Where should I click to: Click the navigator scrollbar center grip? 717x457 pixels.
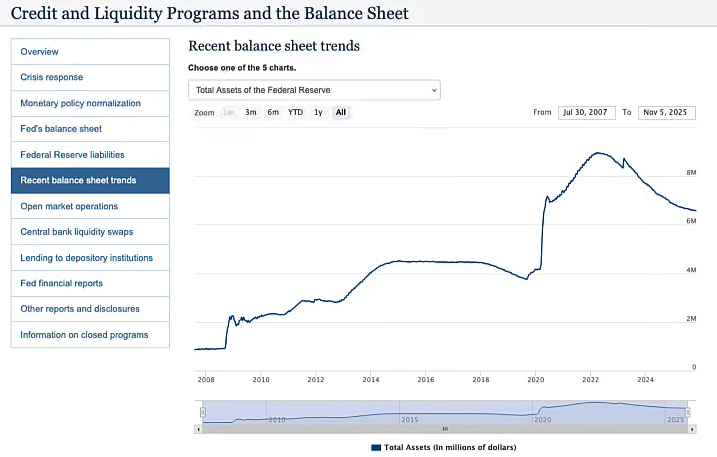click(x=445, y=429)
